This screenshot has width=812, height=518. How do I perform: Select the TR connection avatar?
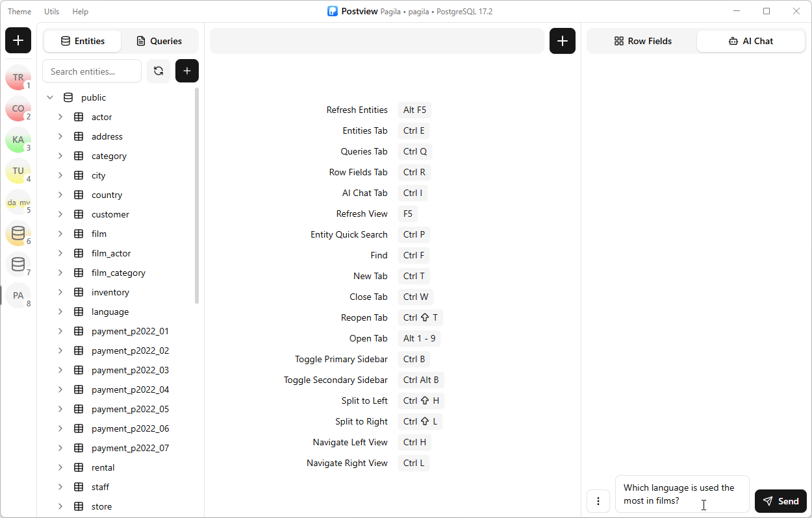[18, 78]
